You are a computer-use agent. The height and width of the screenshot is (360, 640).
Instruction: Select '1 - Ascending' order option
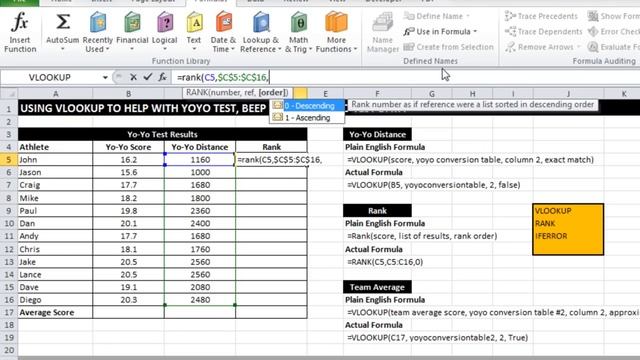tap(307, 118)
